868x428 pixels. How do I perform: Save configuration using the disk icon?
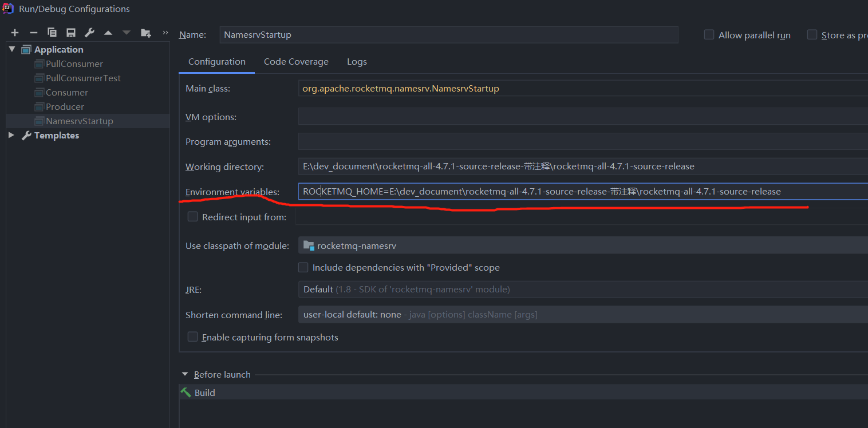(71, 33)
